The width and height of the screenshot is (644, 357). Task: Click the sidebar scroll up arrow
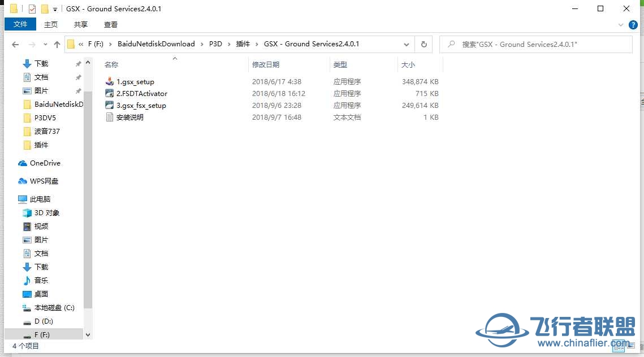pyautogui.click(x=88, y=62)
